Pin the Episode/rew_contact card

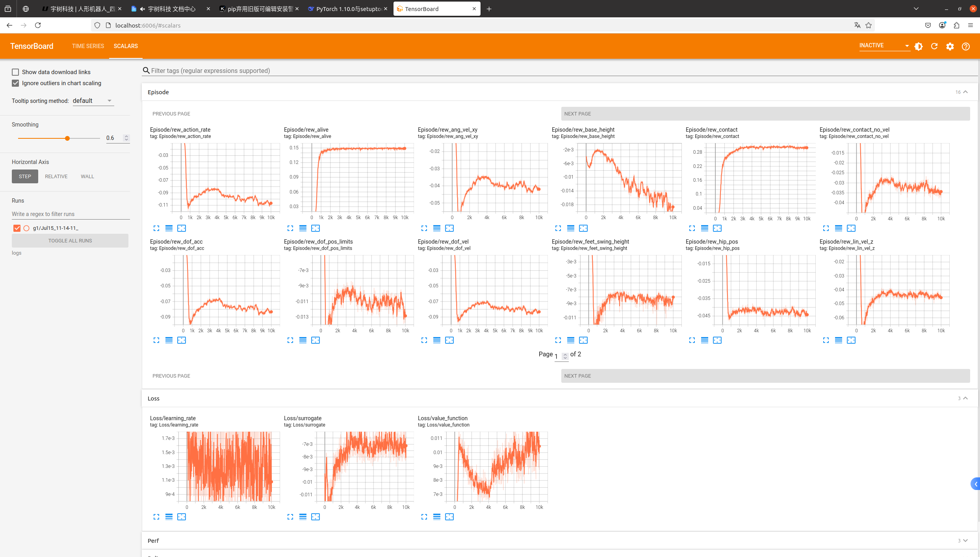(x=717, y=228)
